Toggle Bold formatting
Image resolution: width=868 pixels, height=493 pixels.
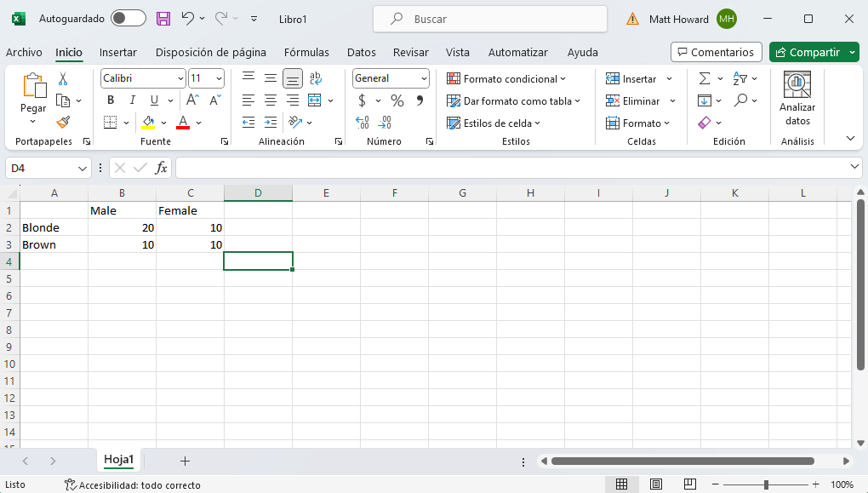(x=111, y=100)
